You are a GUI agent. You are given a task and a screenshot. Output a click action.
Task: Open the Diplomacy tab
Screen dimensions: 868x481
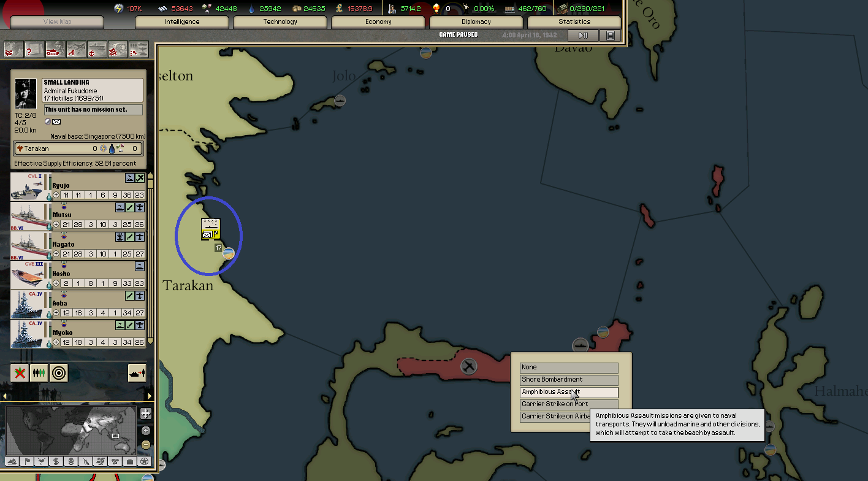point(476,22)
